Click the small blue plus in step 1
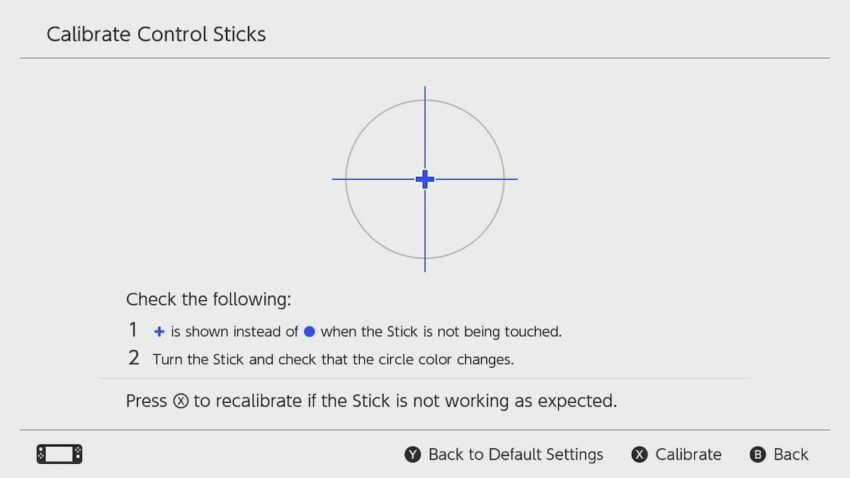Viewport: 850px width, 478px height. point(159,332)
